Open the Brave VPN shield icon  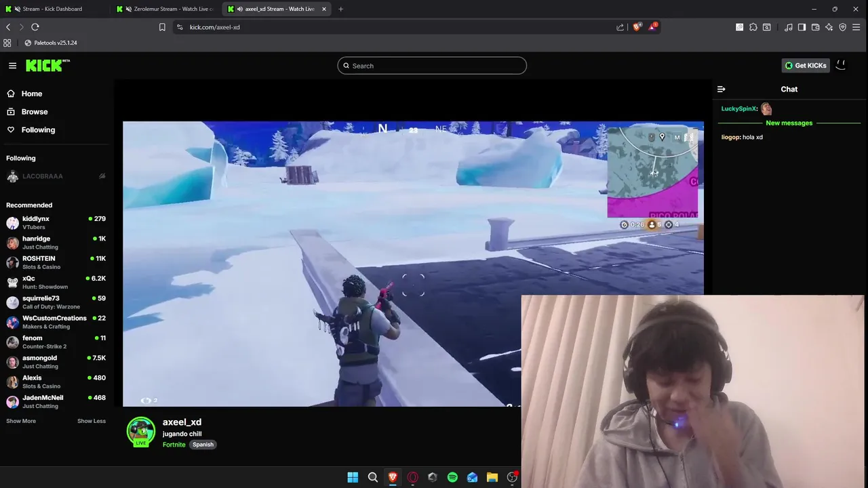[x=843, y=27]
